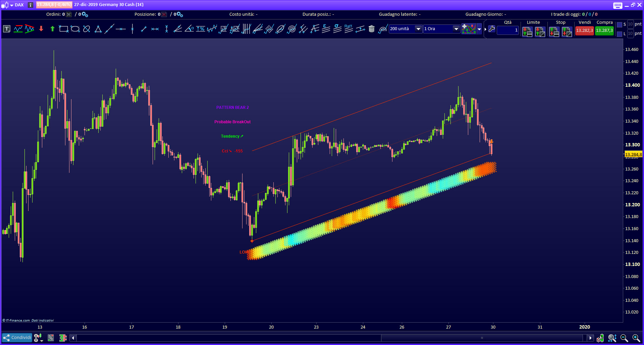Click the Qtà quantity input field
This screenshot has height=345, width=644.
pyautogui.click(x=507, y=30)
